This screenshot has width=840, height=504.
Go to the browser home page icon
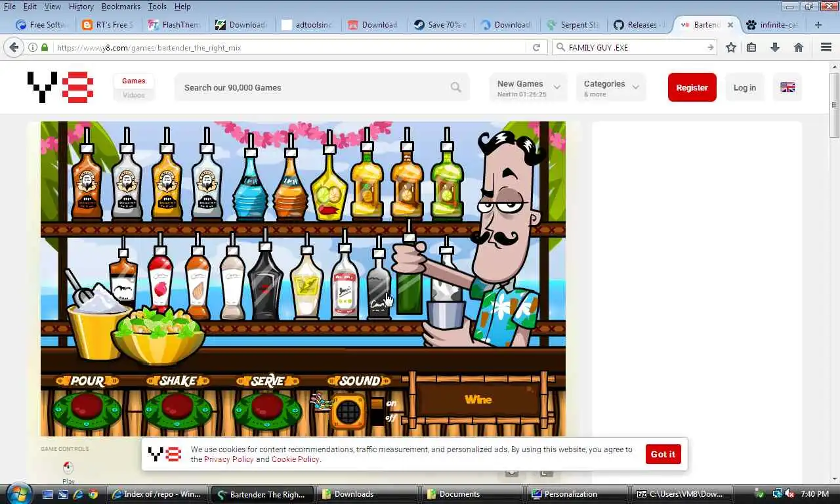(x=799, y=47)
